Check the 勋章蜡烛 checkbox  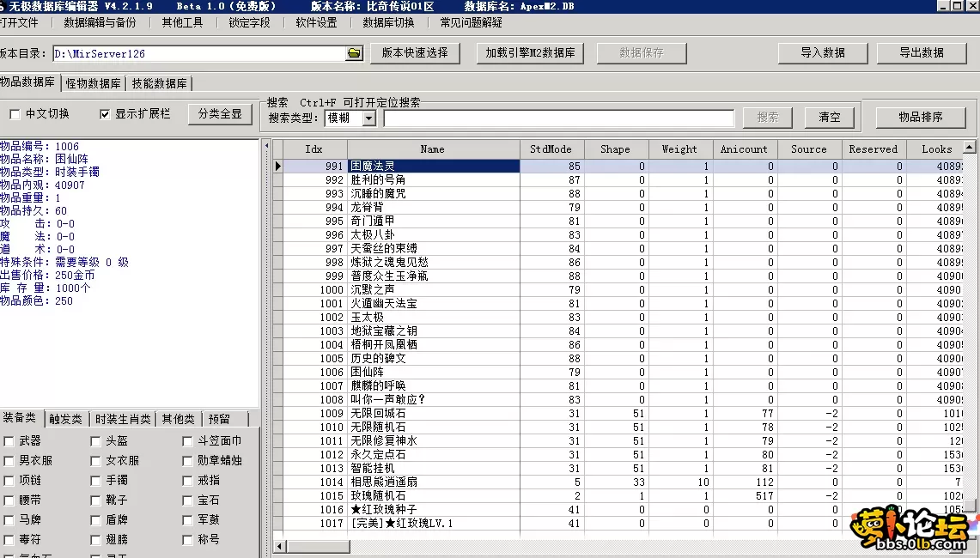187,461
